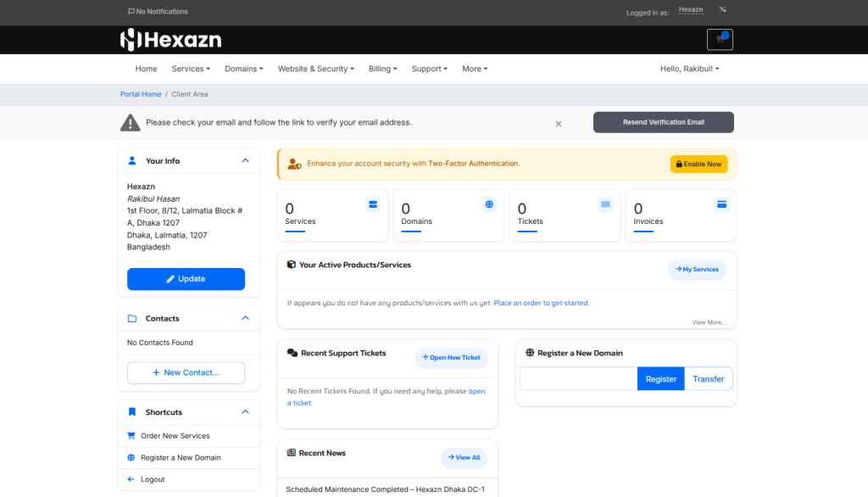
Task: Click Open New Ticket button
Action: [451, 358]
